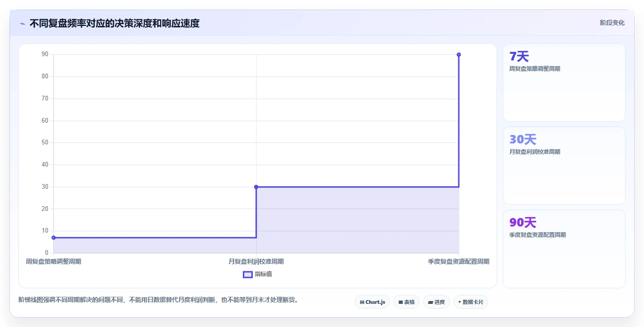Image resolution: width=644 pixels, height=327 pixels.
Task: Select the 数据卡片 tag chip
Action: pyautogui.click(x=471, y=302)
